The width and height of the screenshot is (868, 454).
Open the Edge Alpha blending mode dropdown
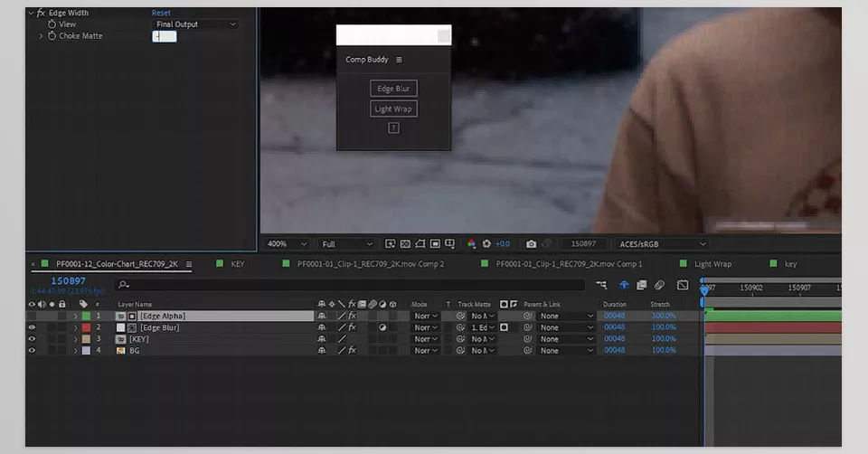(x=426, y=317)
